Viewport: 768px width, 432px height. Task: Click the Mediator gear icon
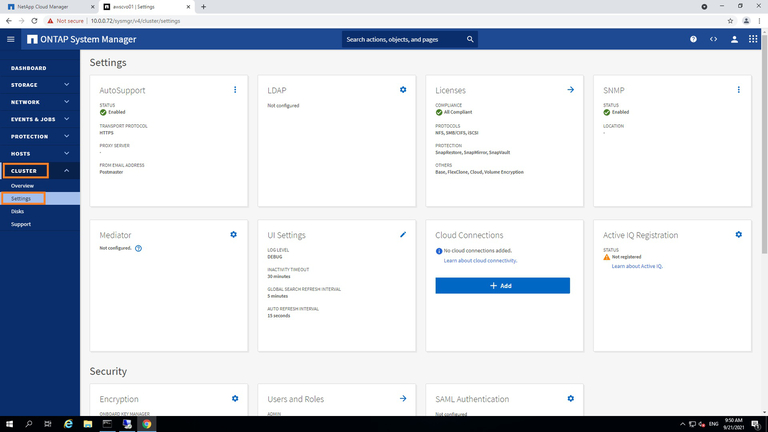click(234, 234)
